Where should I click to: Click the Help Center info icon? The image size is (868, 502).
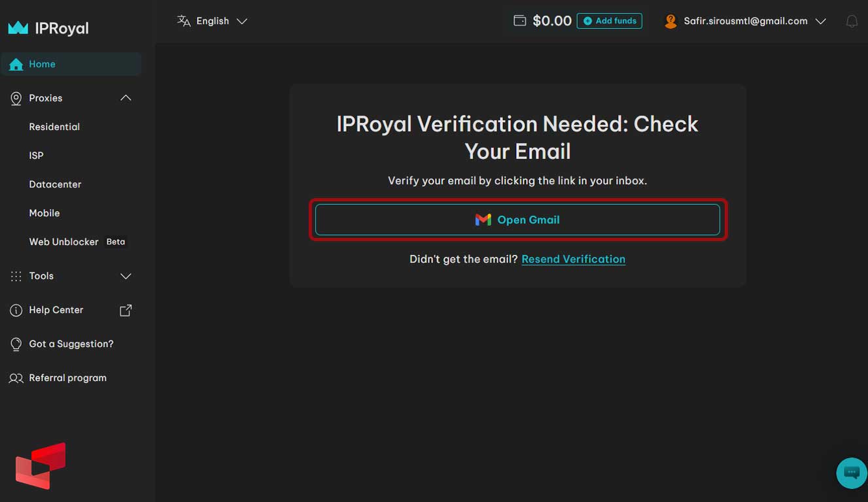(x=16, y=310)
